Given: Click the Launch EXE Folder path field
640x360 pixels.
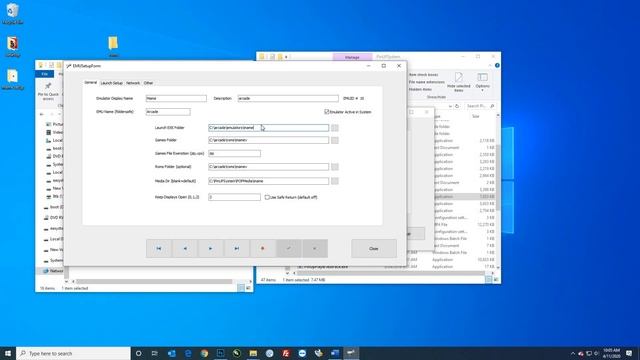Looking at the screenshot, I should [268, 128].
